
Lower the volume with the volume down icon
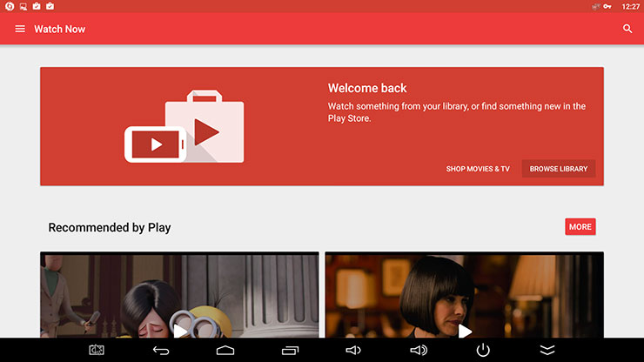tap(353, 350)
